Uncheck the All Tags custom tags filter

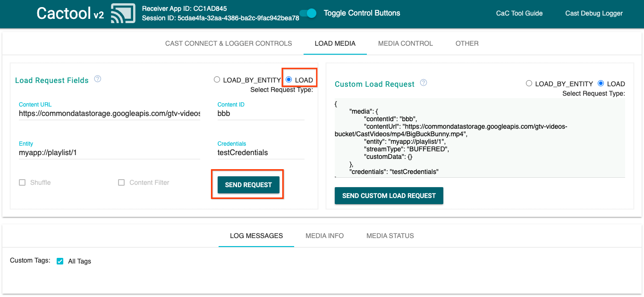[x=60, y=261]
